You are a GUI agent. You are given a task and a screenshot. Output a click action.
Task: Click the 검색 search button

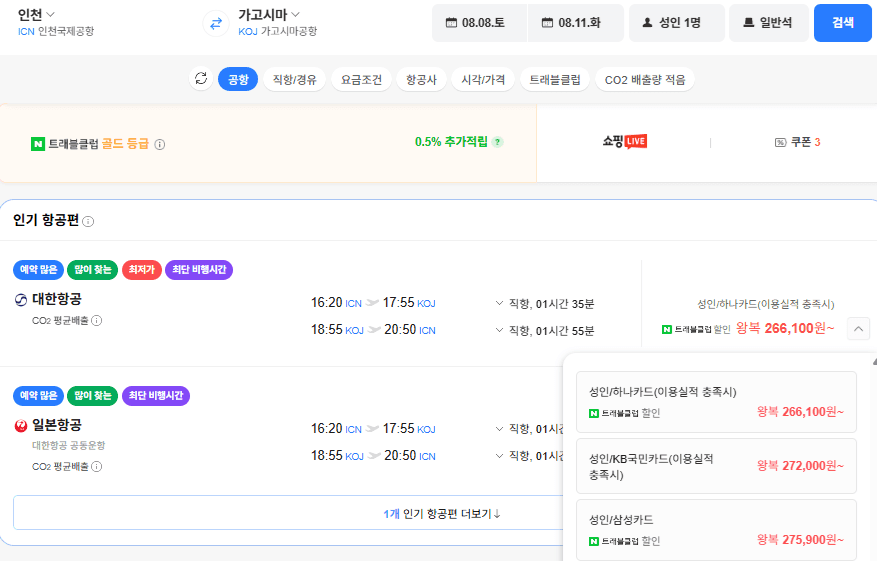842,23
